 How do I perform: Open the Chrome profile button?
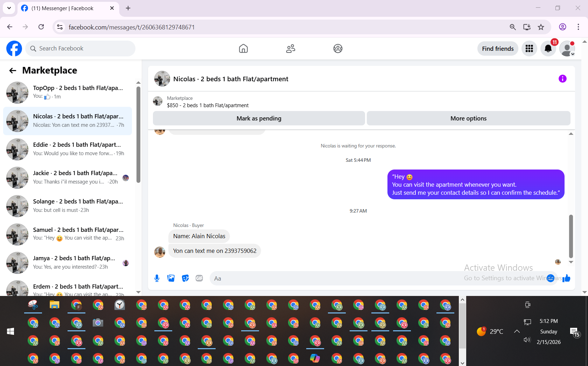pos(562,27)
